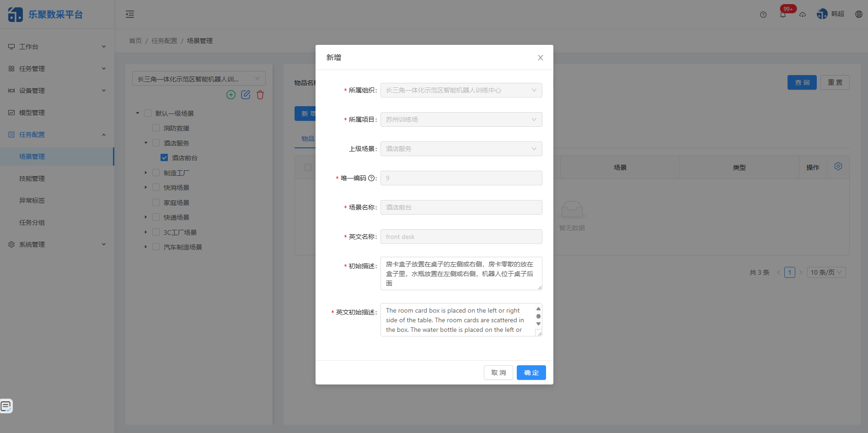The image size is (868, 433).
Task: Select the header checkbox in the table
Action: 309,168
